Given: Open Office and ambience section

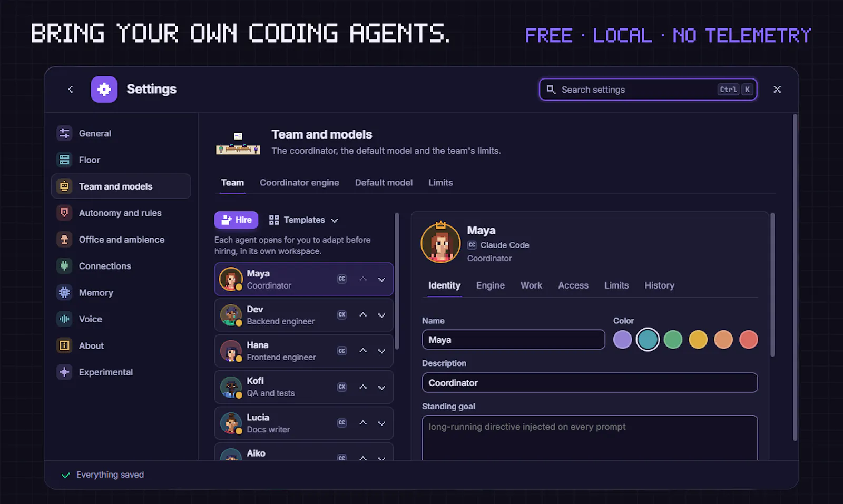Looking at the screenshot, I should (121, 240).
